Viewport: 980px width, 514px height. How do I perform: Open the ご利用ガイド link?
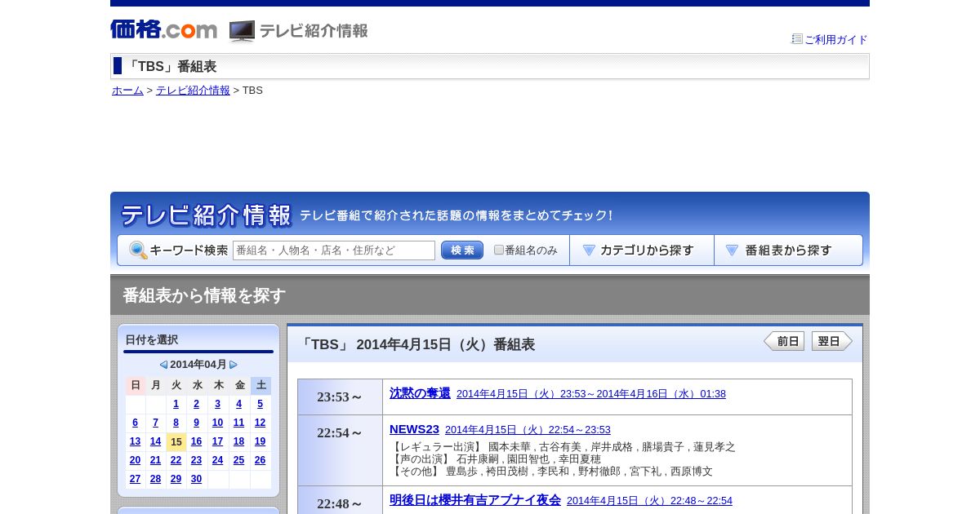pyautogui.click(x=835, y=39)
